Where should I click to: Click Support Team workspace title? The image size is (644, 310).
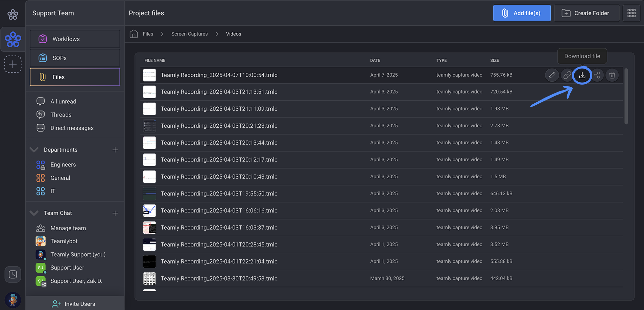[x=53, y=13]
